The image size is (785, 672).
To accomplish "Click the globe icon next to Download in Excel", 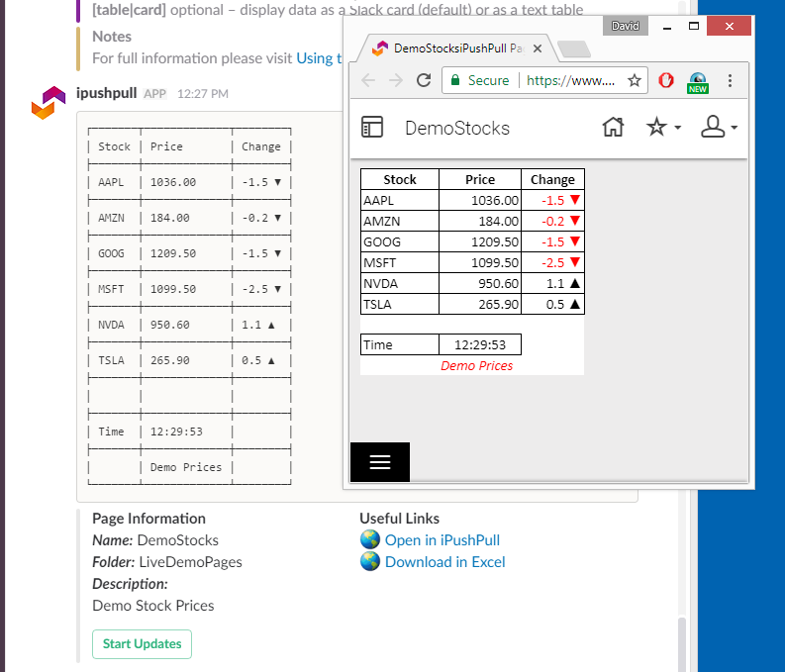I will (370, 561).
